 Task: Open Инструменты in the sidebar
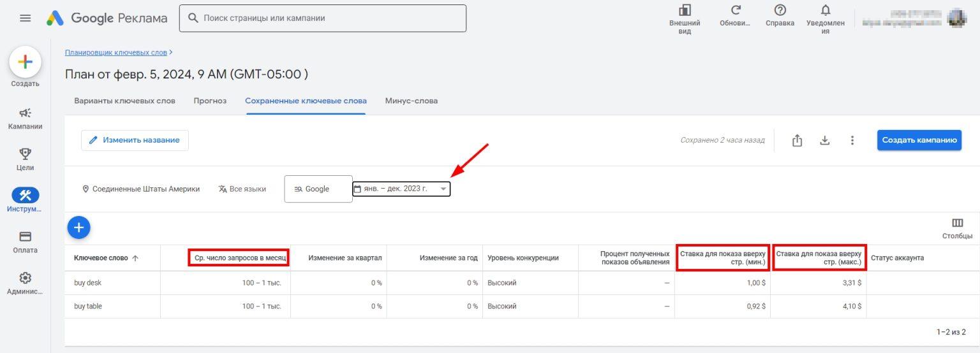pos(25,201)
